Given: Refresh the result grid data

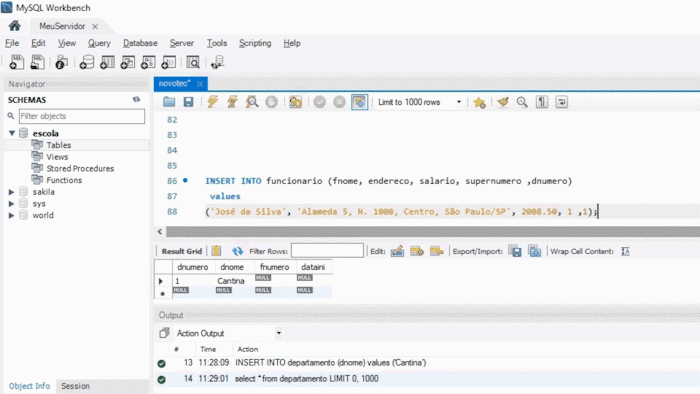Looking at the screenshot, I should 238,251.
